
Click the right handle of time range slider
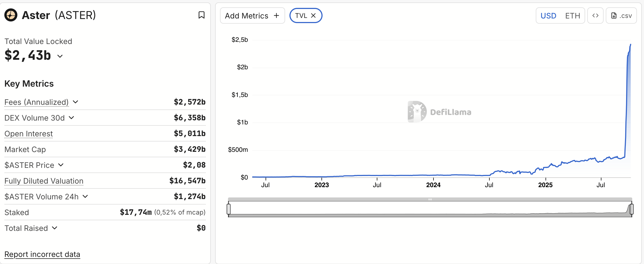[x=632, y=209]
